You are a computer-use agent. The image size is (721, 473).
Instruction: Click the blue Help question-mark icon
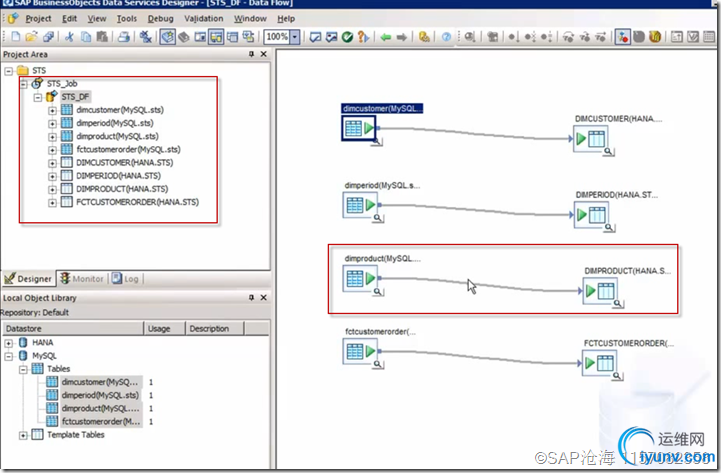[x=446, y=37]
